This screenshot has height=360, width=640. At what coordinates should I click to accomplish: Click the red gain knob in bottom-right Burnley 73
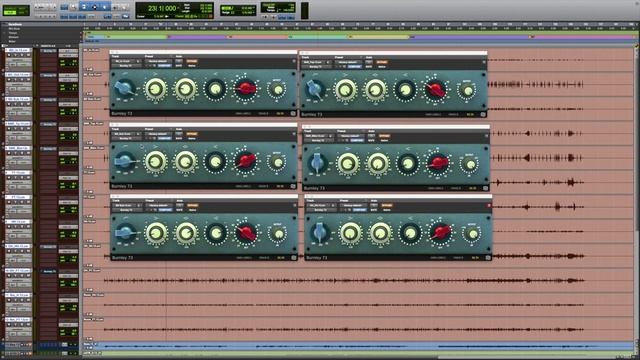click(440, 233)
